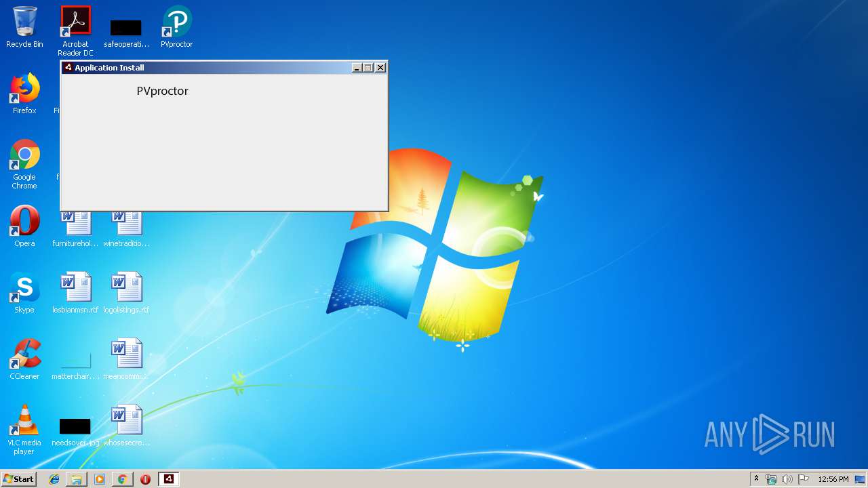Click the PVproctor text in the installer

[163, 91]
